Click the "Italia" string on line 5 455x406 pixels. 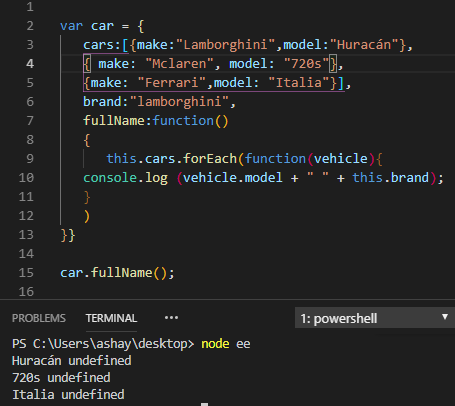click(299, 83)
